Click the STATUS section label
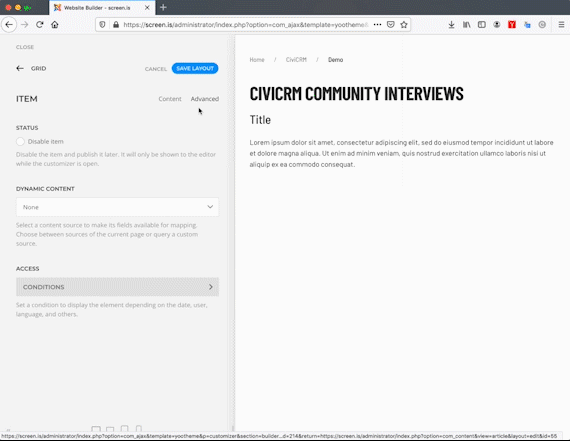Screen dimensions: 570x441 pyautogui.click(x=27, y=128)
